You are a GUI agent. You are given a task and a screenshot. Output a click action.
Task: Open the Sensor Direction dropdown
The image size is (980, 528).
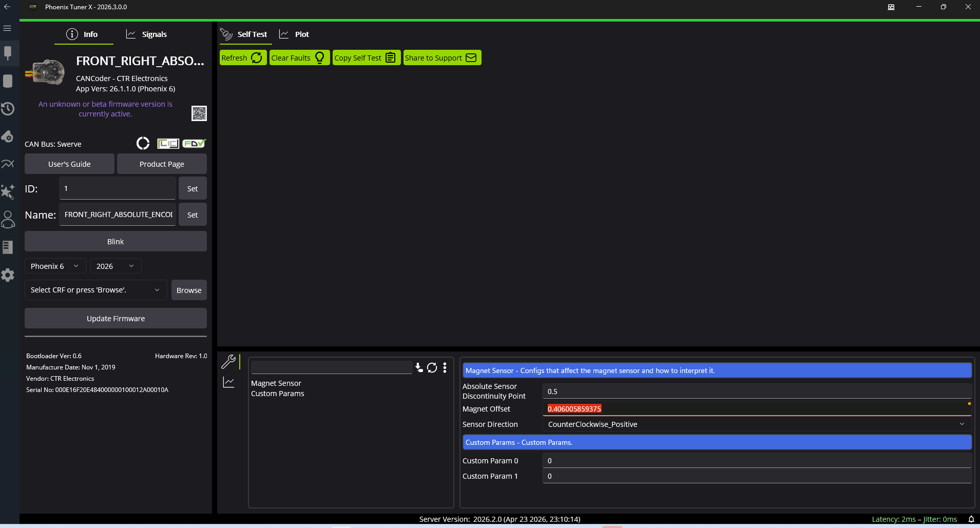(757, 424)
